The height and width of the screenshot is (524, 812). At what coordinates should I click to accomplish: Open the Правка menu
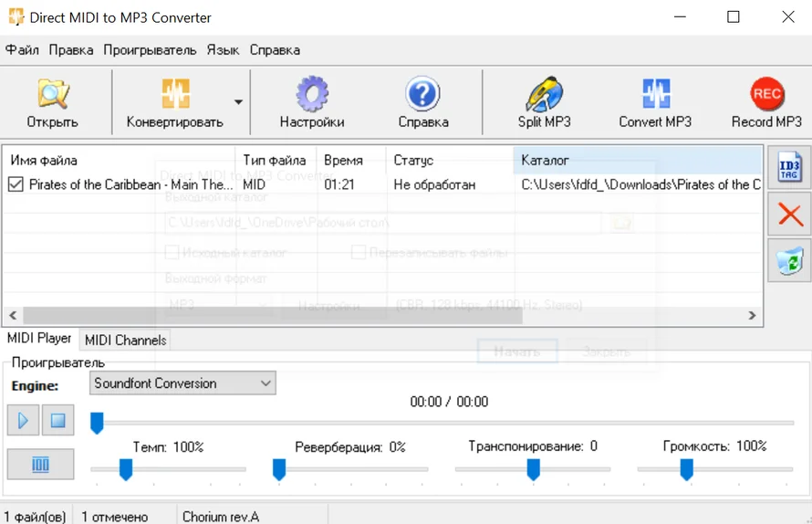tap(71, 50)
